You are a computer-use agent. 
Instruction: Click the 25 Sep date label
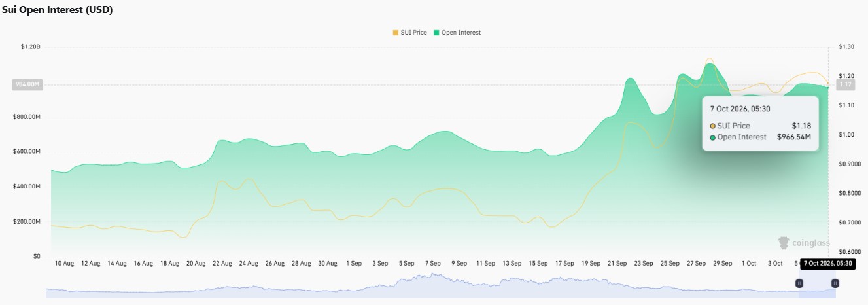670,264
